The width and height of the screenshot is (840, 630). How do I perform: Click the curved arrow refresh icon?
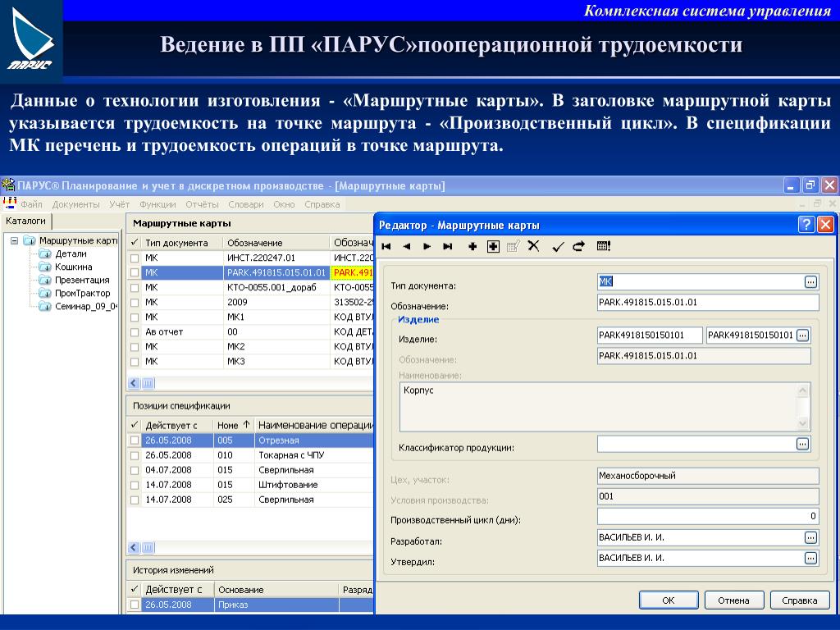[x=578, y=246]
